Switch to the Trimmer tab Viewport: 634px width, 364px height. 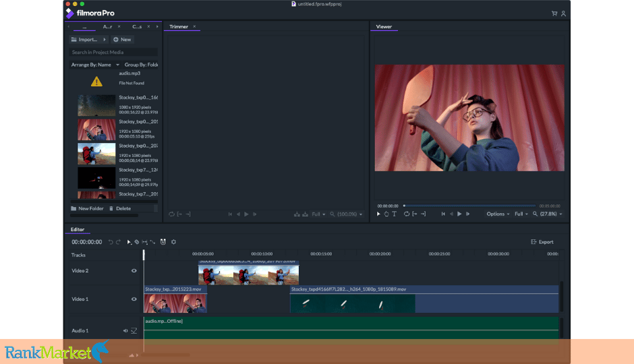pos(179,27)
